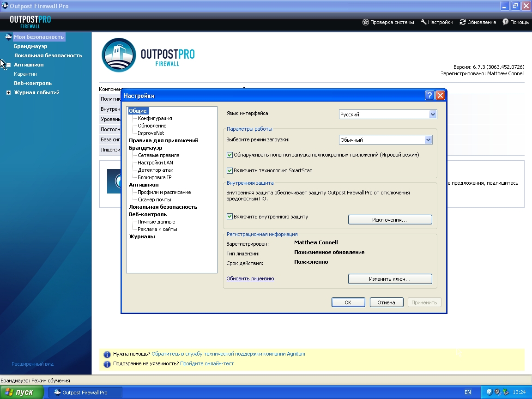Open the пуск start button
This screenshot has width=532, height=399.
[x=22, y=392]
